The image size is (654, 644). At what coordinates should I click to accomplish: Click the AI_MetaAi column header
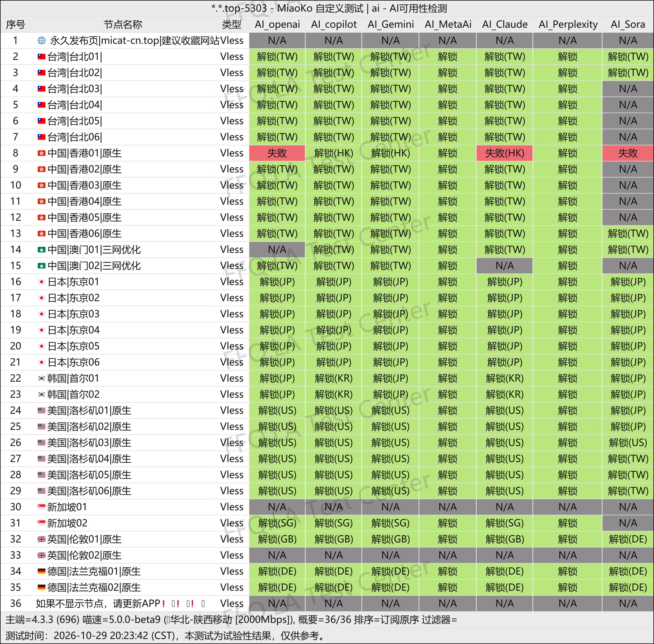coord(448,24)
